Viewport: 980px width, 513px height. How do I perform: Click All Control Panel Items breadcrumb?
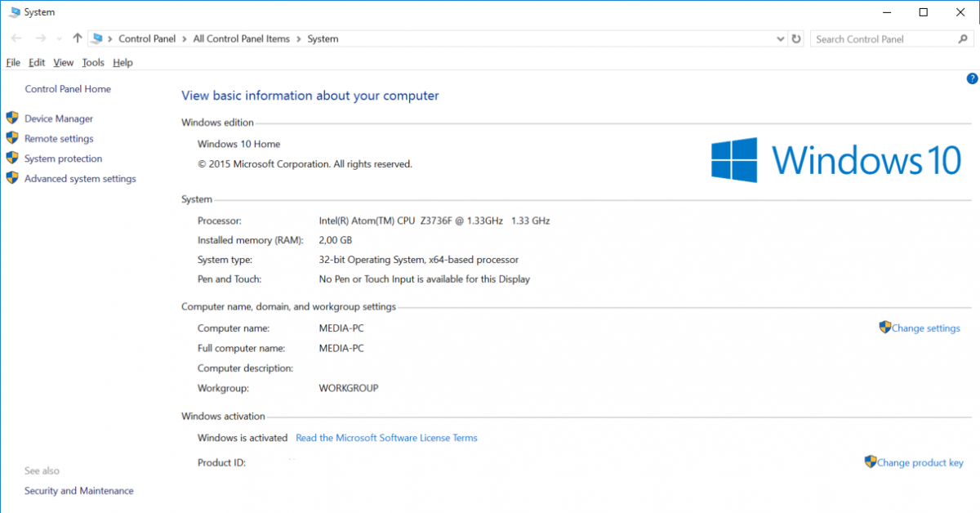[242, 38]
